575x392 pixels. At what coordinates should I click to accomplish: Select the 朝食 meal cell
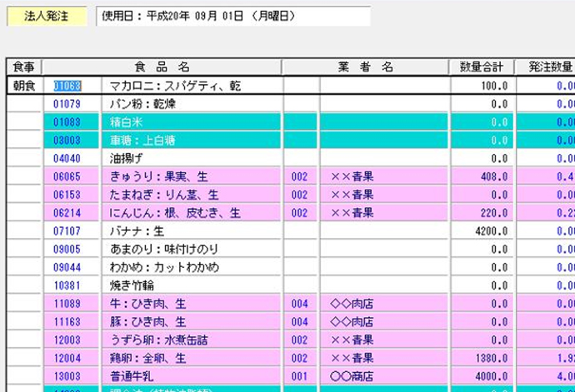tap(24, 86)
